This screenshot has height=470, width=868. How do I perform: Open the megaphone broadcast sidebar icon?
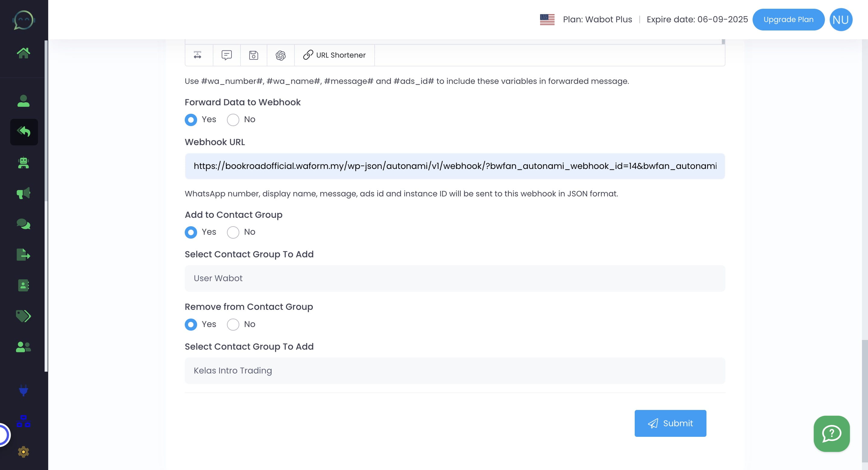23,193
